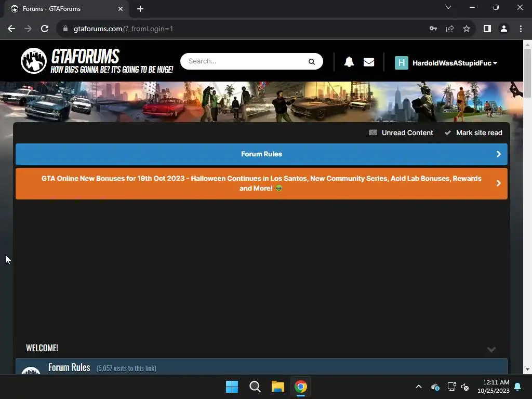
Task: Click the Chrome taskbar icon
Action: click(x=301, y=387)
